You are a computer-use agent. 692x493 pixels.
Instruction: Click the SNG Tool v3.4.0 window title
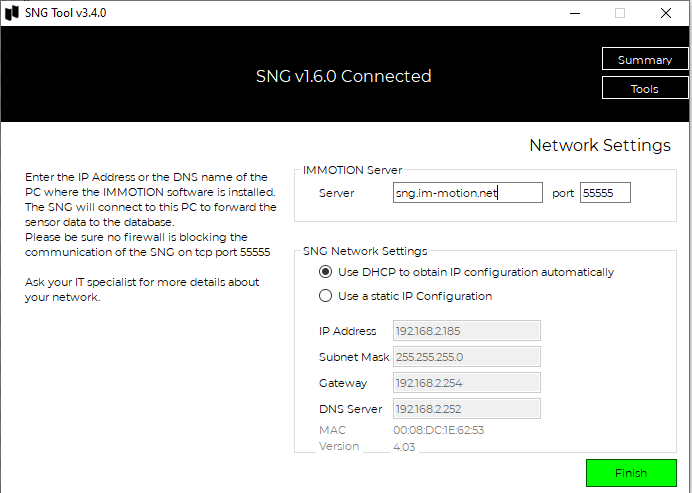65,13
